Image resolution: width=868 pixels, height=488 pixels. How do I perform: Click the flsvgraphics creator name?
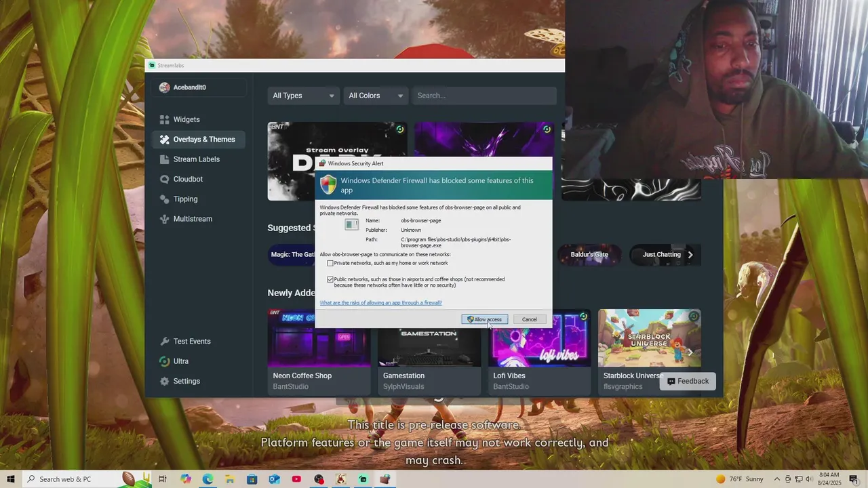(623, 387)
